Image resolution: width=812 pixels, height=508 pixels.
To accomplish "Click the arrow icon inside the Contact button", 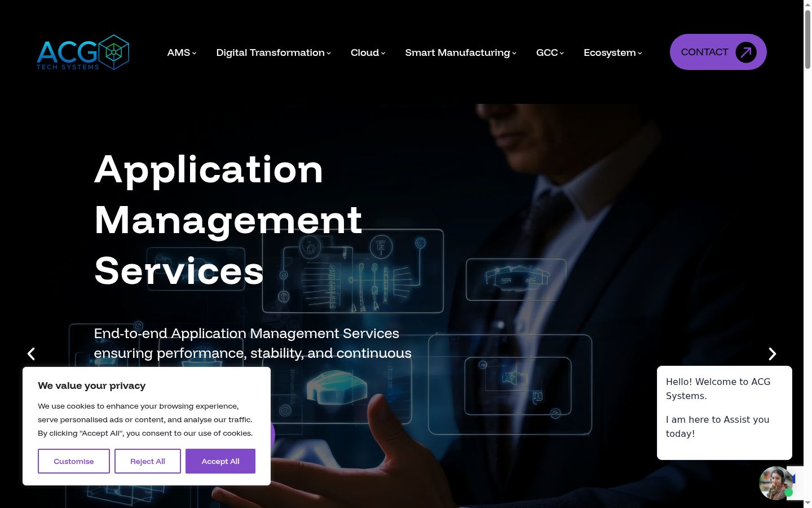I will 746,52.
